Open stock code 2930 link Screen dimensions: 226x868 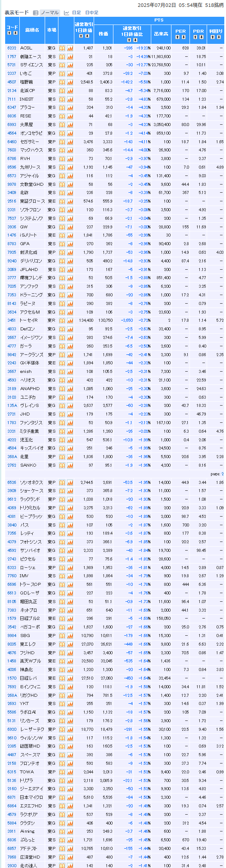click(x=12, y=865)
